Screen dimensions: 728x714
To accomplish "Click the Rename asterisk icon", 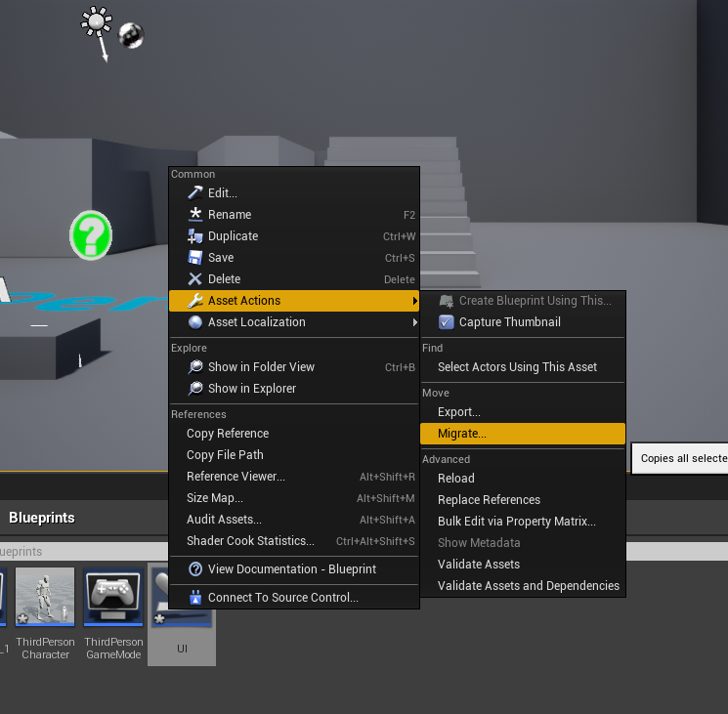I will pyautogui.click(x=195, y=214).
